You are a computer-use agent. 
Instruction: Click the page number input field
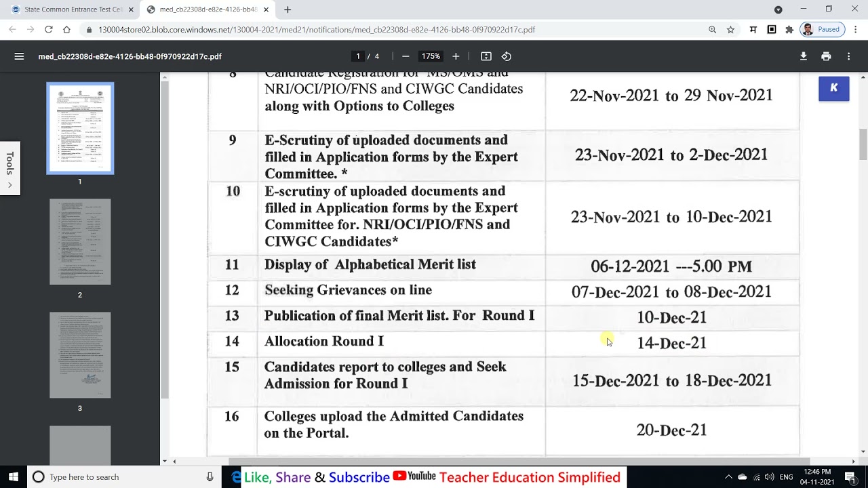point(358,56)
